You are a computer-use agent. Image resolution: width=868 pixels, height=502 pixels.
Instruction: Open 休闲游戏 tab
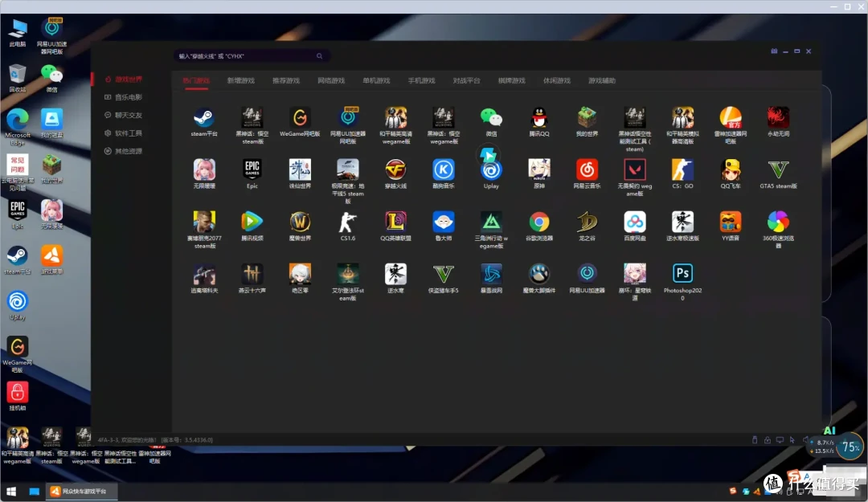[557, 81]
